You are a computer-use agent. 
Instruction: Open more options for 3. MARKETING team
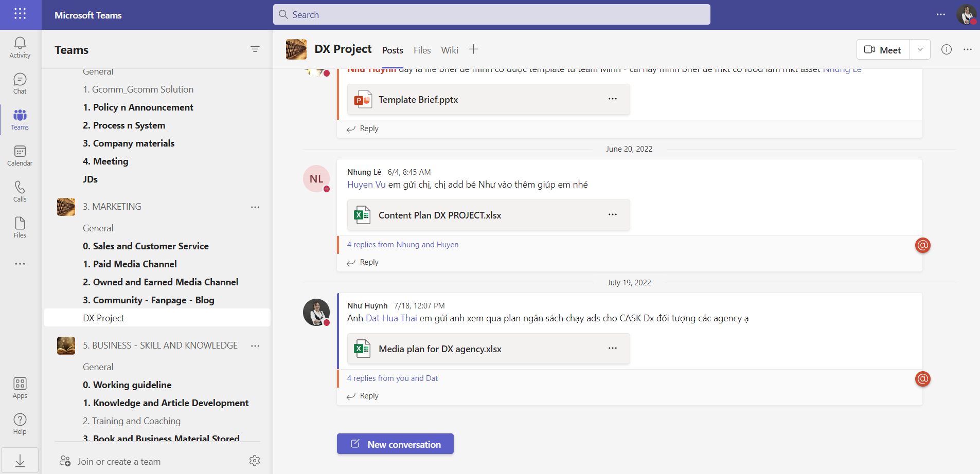(255, 207)
